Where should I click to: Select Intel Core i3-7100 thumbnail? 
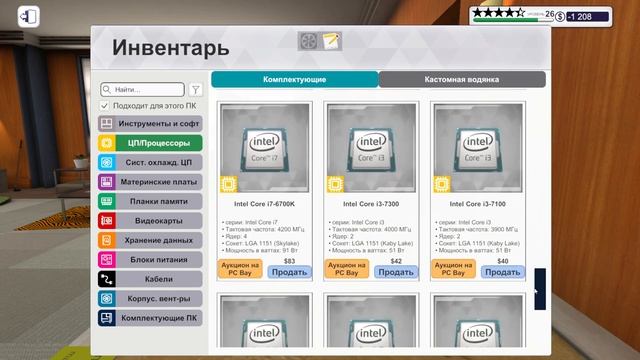[x=478, y=148]
